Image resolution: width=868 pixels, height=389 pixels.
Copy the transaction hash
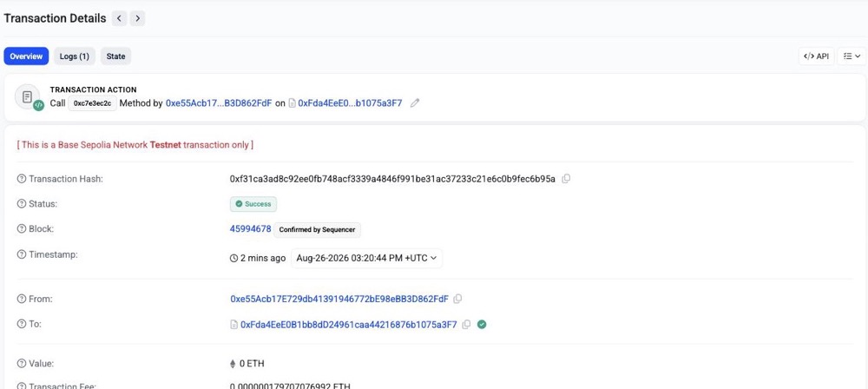pyautogui.click(x=566, y=178)
